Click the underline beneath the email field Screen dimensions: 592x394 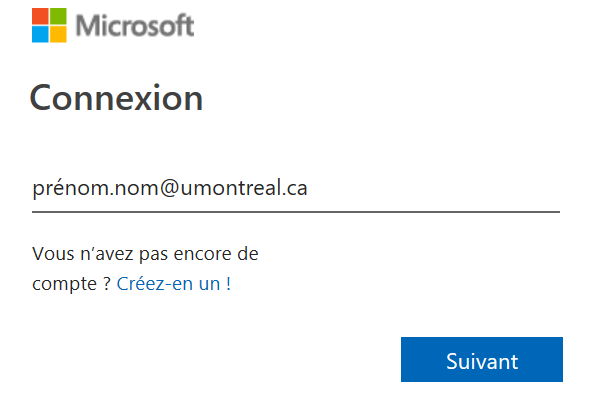pos(296,212)
